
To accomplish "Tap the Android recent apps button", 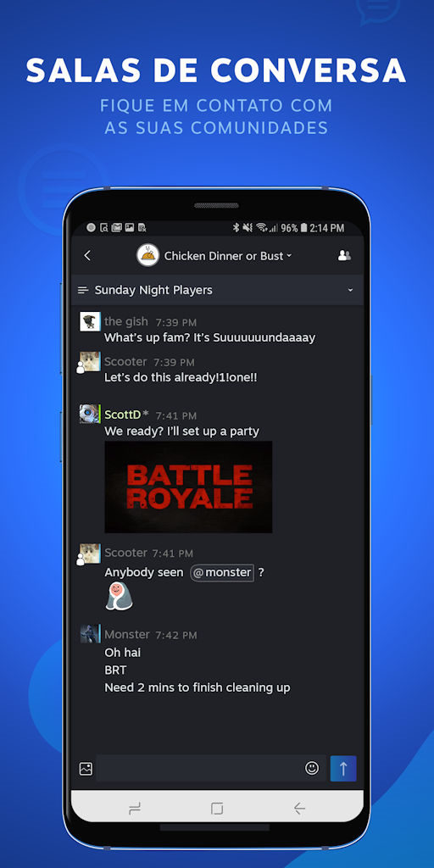I will tap(135, 809).
